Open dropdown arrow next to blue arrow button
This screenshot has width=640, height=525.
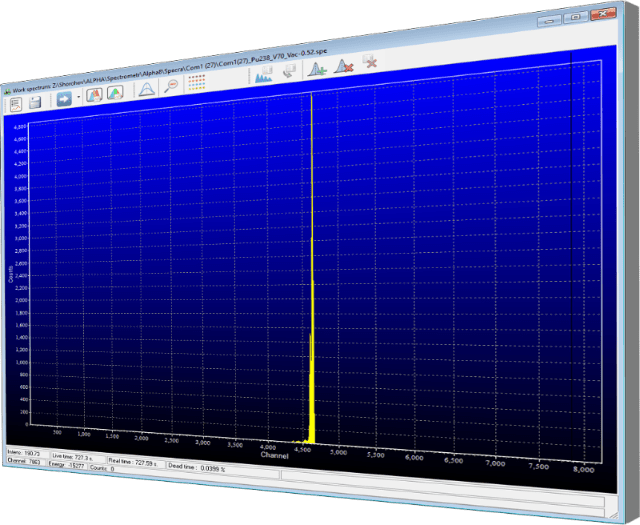pyautogui.click(x=78, y=97)
